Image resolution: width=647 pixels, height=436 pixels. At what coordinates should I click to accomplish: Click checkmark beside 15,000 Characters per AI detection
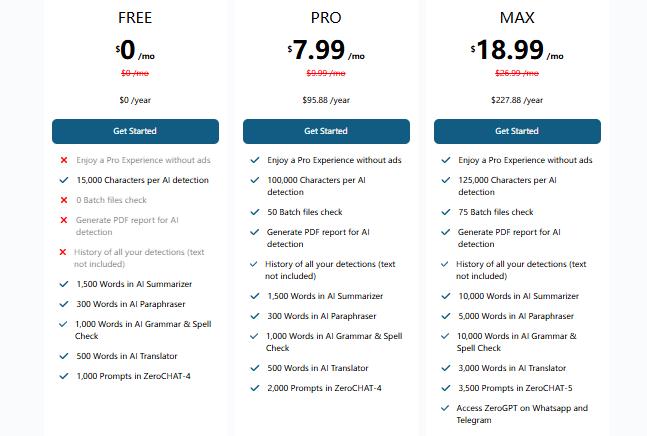tap(64, 180)
